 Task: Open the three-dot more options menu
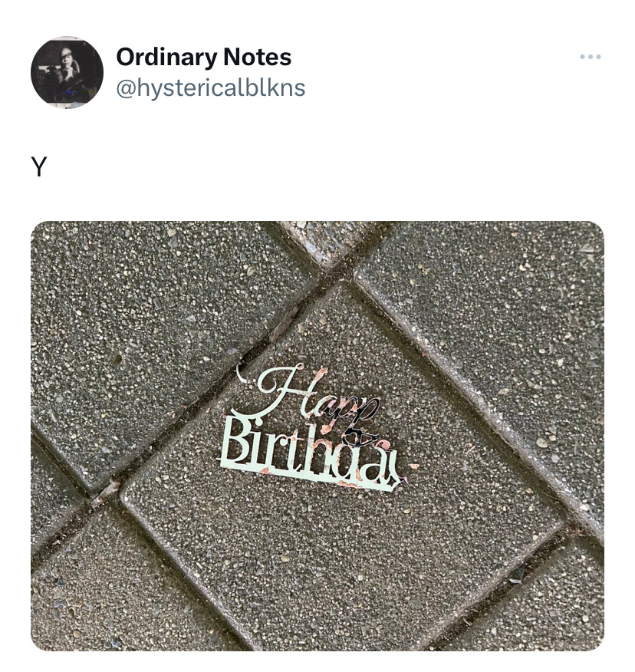click(x=590, y=57)
